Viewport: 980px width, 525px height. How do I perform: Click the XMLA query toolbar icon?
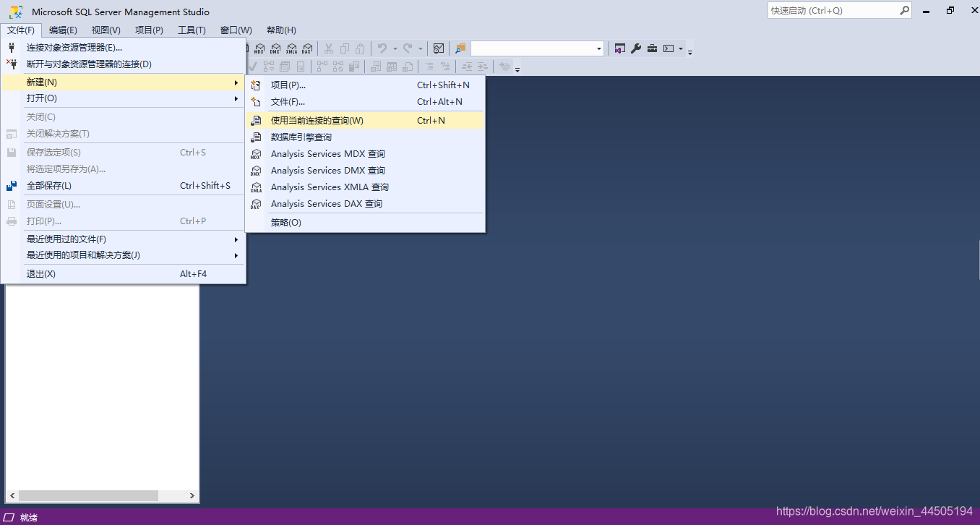click(x=291, y=48)
